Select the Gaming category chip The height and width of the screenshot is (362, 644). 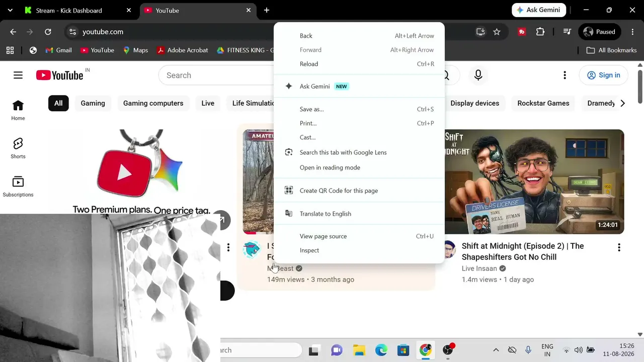[x=93, y=103]
